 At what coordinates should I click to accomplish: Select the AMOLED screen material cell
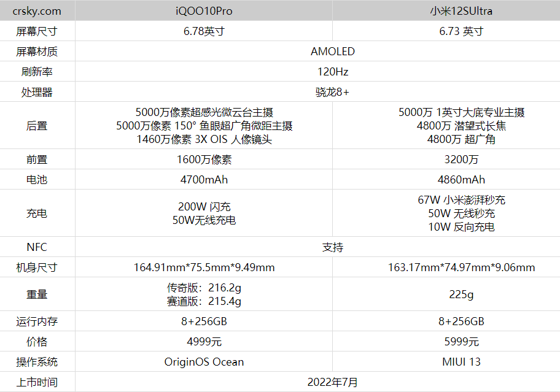332,52
